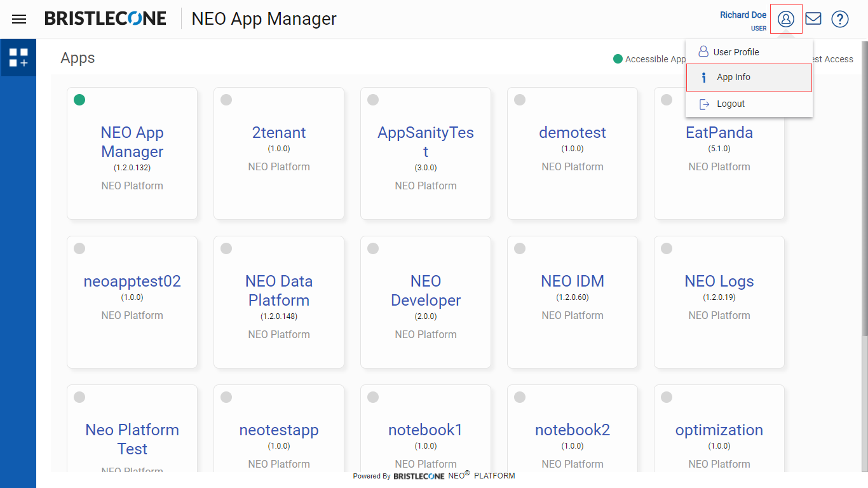Click the User Profile person icon
868x488 pixels.
[x=703, y=51]
